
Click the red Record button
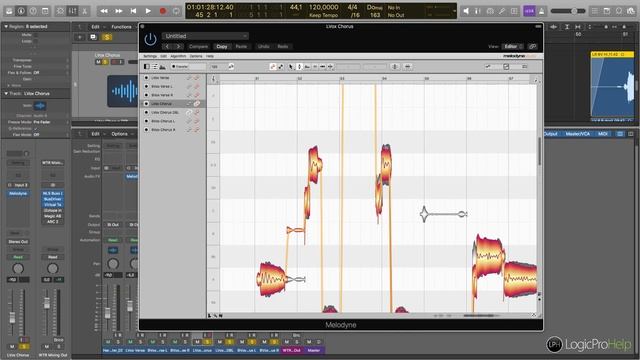[x=162, y=11]
